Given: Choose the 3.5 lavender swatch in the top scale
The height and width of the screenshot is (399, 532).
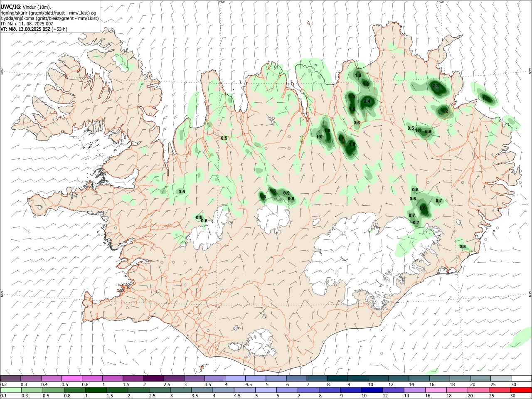Looking at the screenshot, I should [x=215, y=378].
